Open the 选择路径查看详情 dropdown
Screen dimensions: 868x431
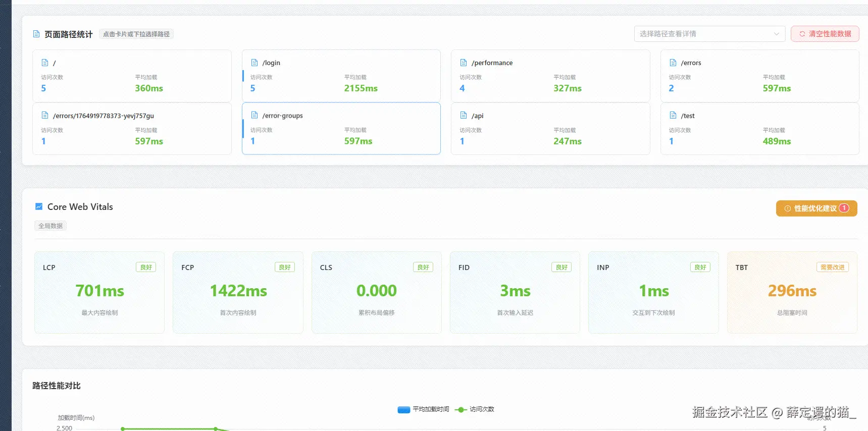click(709, 34)
